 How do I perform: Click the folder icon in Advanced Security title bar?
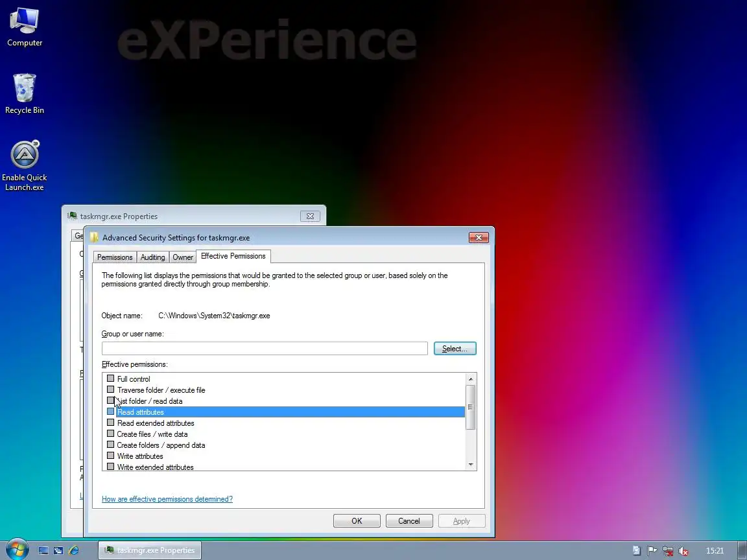[x=94, y=237]
